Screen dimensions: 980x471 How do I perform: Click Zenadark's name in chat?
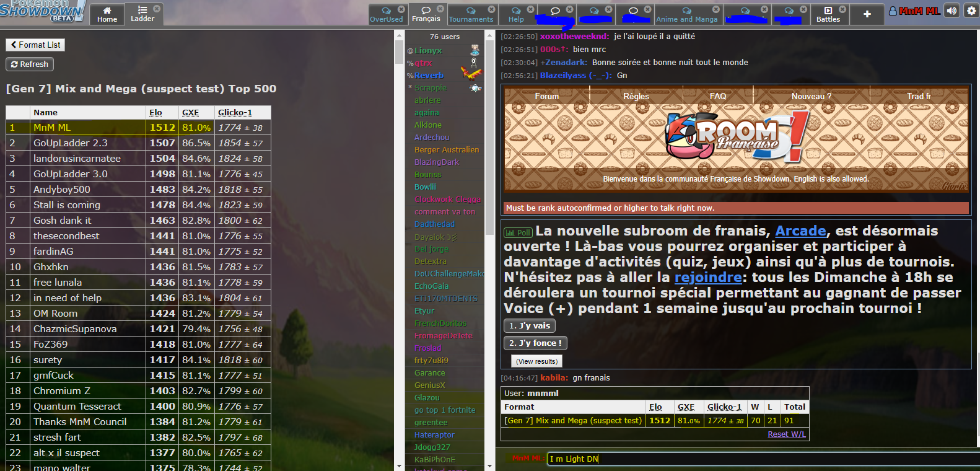coord(566,63)
